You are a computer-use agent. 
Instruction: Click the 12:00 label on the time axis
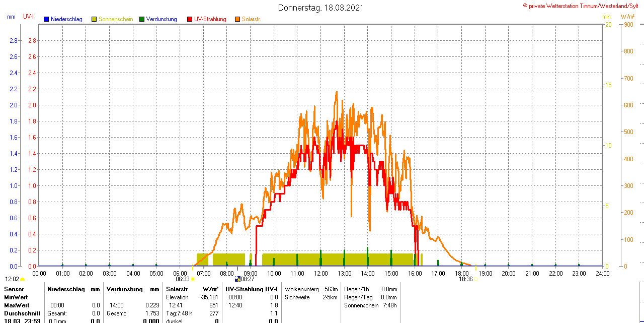point(320,274)
